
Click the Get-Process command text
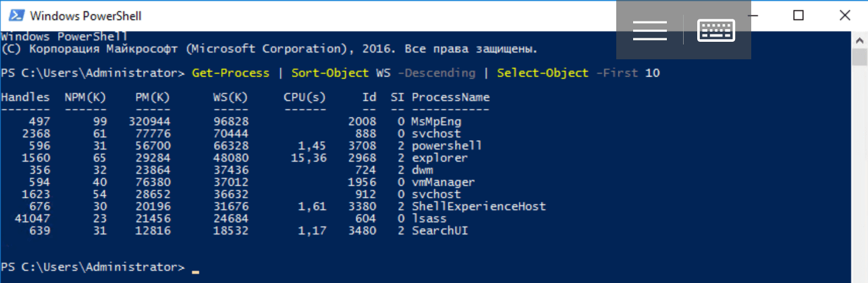click(x=231, y=73)
